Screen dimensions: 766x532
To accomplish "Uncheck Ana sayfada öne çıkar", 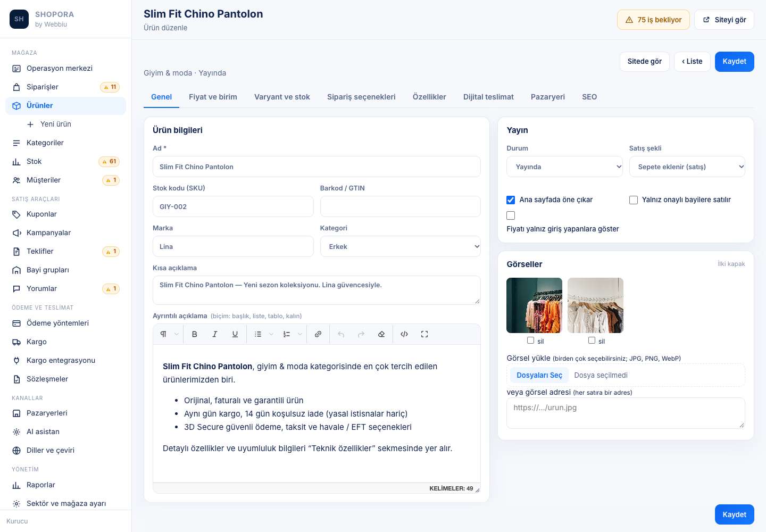I will 511,200.
